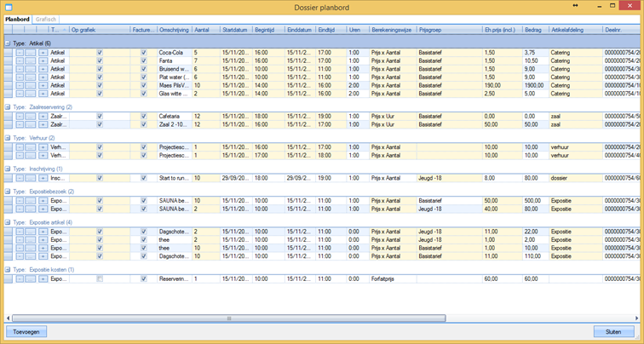
Task: Open the ellipsis button on Cafetaria row
Action: coord(31,116)
